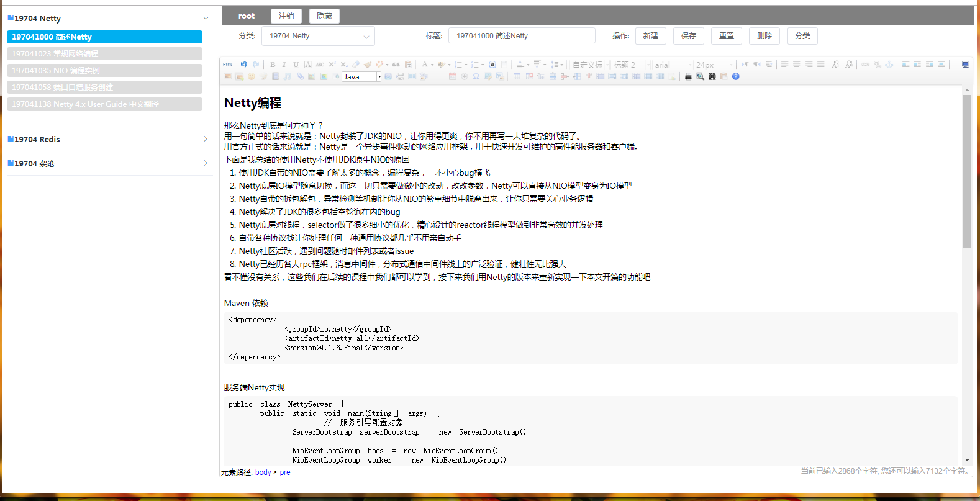Pick the background highlight color swatch
The height and width of the screenshot is (501, 980).
point(441,65)
